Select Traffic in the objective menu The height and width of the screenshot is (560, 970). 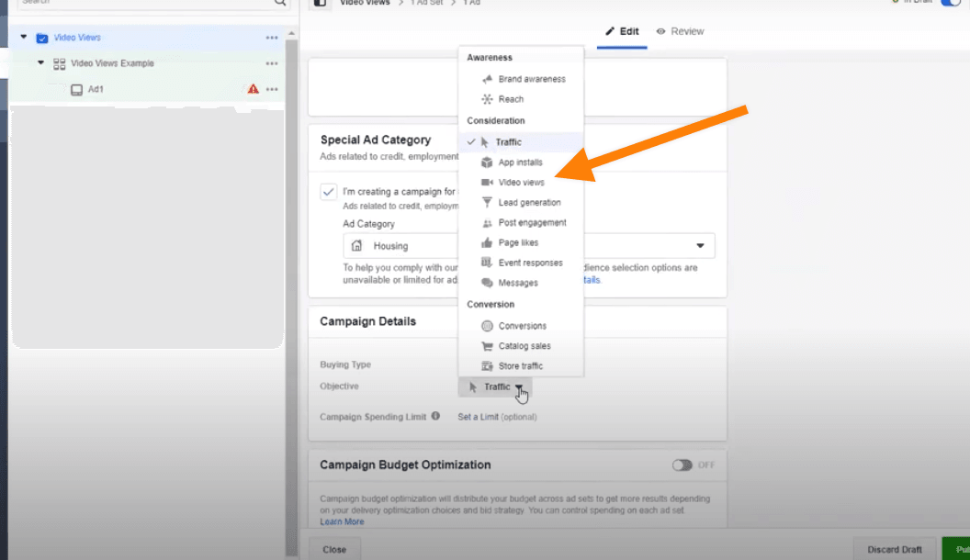pos(521,142)
